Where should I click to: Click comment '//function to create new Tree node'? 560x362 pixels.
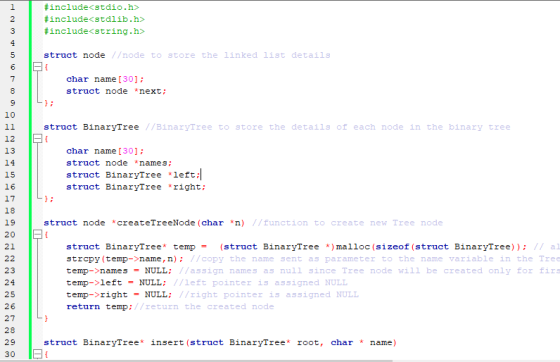click(347, 222)
